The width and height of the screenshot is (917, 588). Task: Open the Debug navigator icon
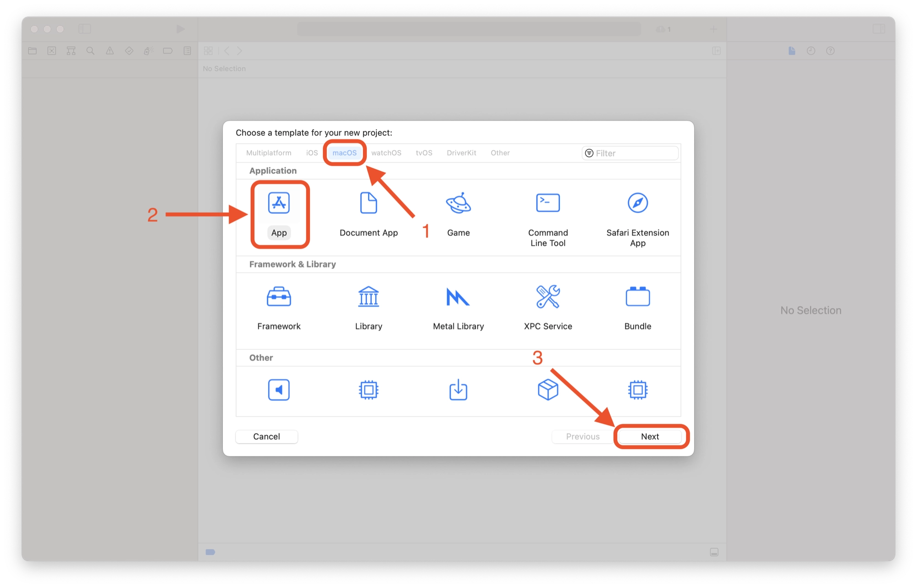coord(149,51)
